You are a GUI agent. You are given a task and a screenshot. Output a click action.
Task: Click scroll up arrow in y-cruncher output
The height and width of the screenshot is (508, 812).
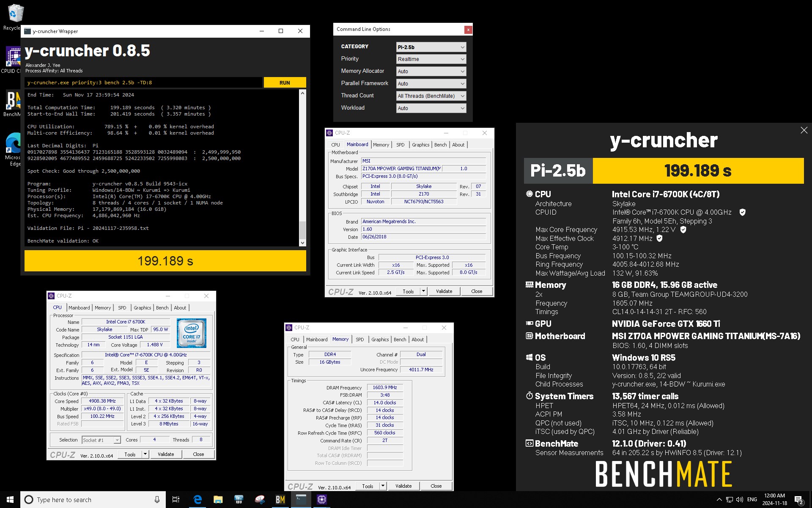[x=302, y=93]
